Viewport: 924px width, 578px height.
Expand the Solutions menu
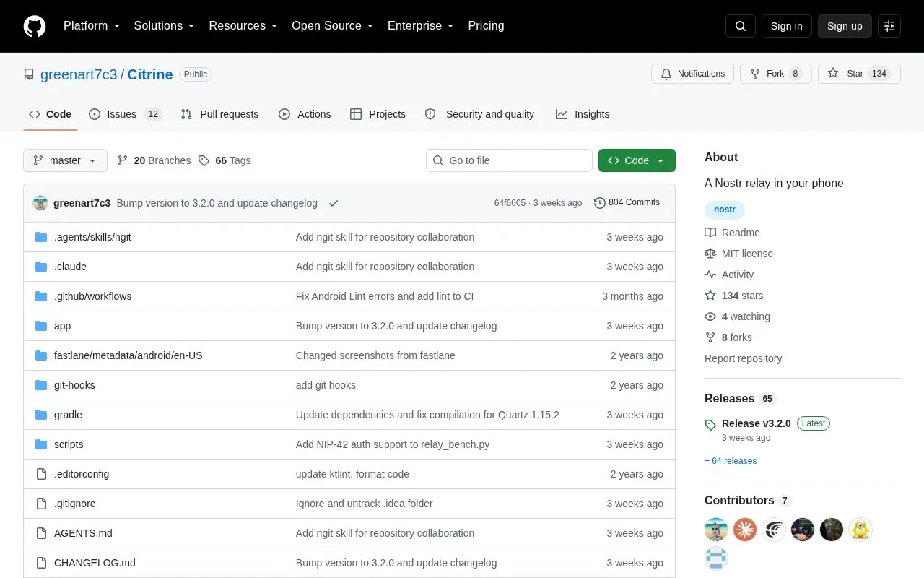tap(165, 26)
